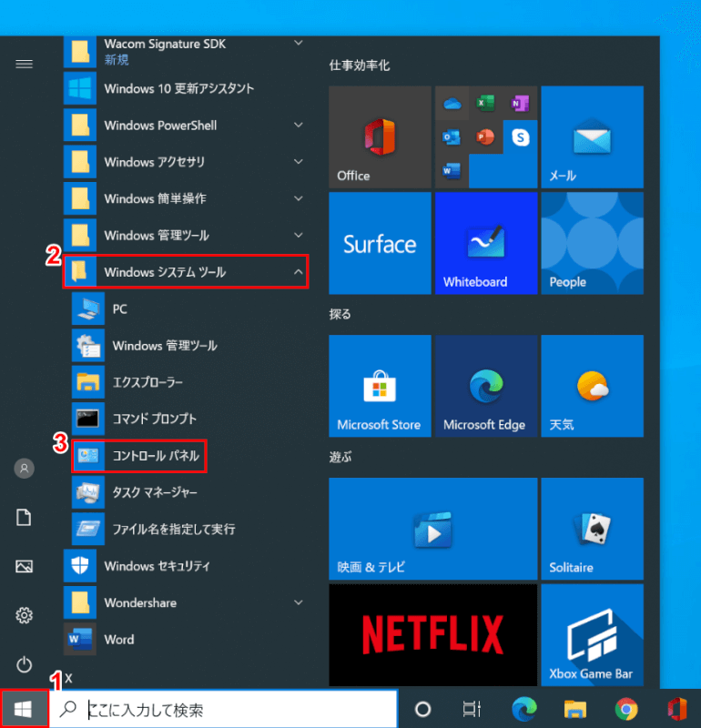The image size is (701, 728).
Task: Open the People tile
Action: (593, 243)
